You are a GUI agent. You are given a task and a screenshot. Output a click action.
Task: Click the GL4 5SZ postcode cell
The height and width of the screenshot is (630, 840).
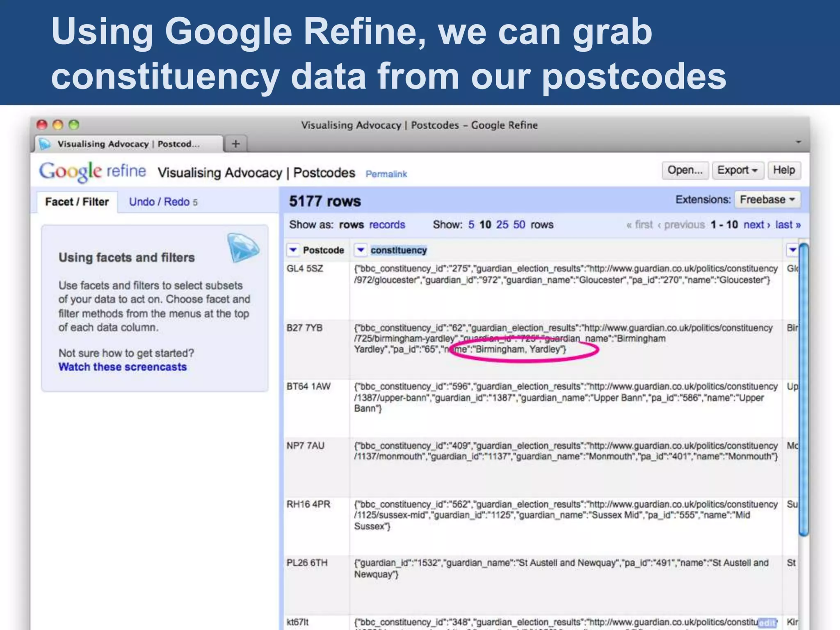click(317, 290)
